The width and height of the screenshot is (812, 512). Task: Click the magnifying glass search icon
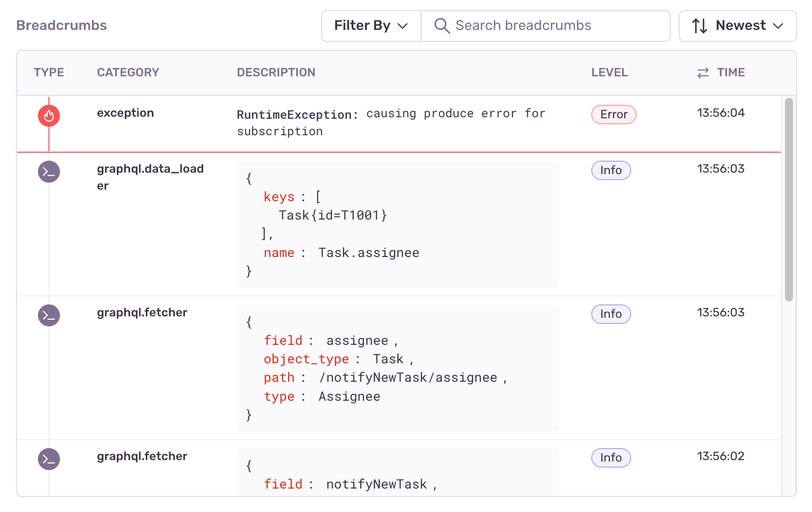[x=441, y=26]
